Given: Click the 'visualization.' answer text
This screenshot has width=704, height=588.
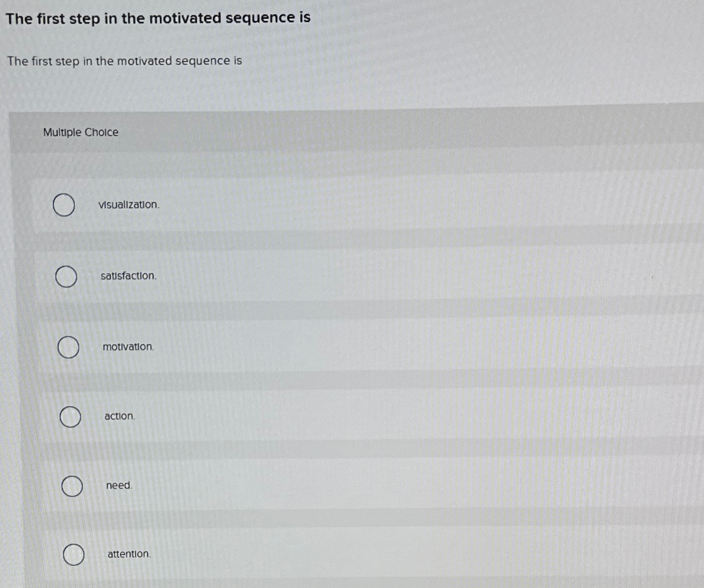Looking at the screenshot, I should coord(129,205).
